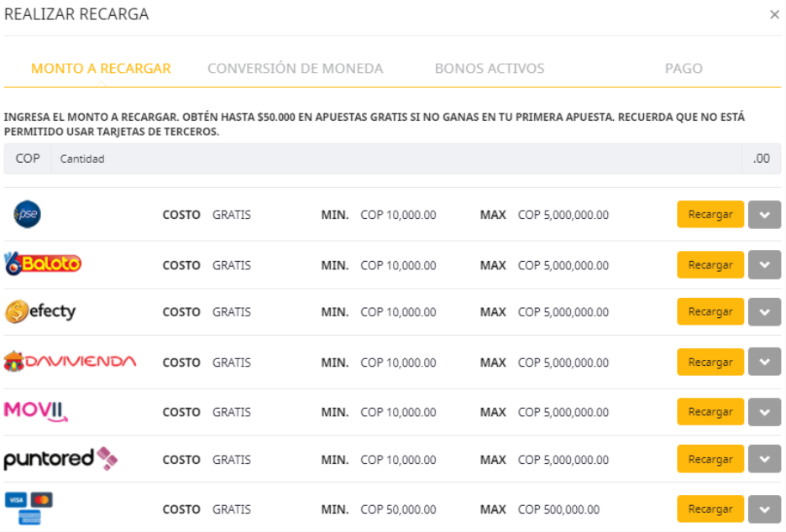Click the Baloto logo
The width and height of the screenshot is (786, 532).
[x=43, y=263]
